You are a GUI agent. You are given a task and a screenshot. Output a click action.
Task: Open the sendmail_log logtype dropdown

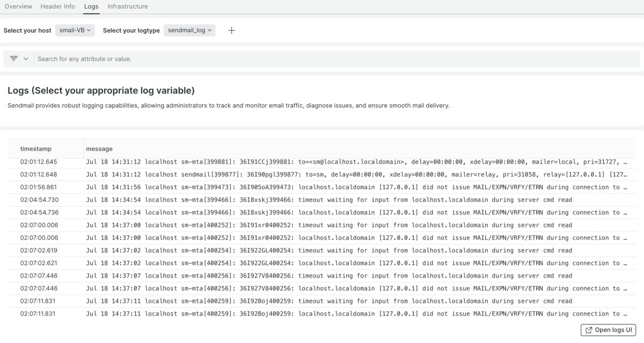click(189, 31)
